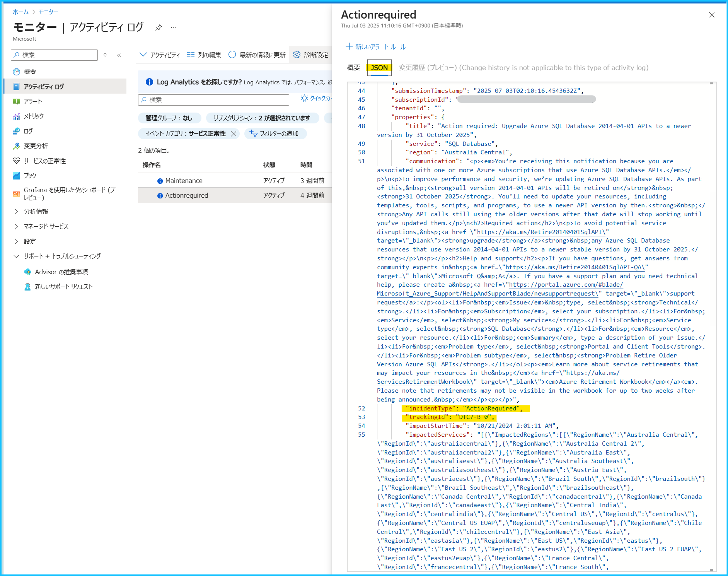
Task: Click the JSON scrollbar down arrow
Action: [x=711, y=570]
